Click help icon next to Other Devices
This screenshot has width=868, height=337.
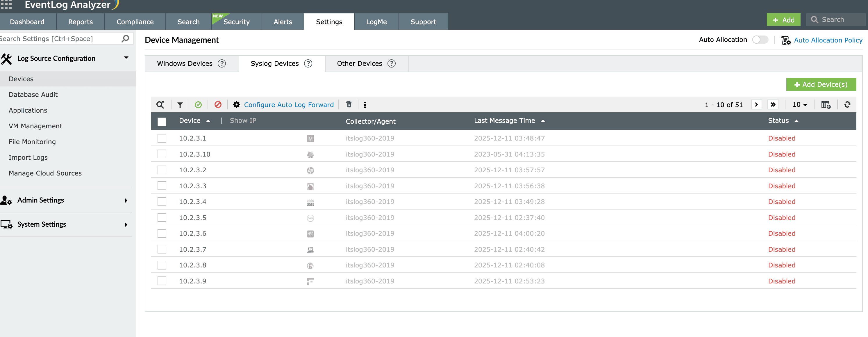point(392,63)
